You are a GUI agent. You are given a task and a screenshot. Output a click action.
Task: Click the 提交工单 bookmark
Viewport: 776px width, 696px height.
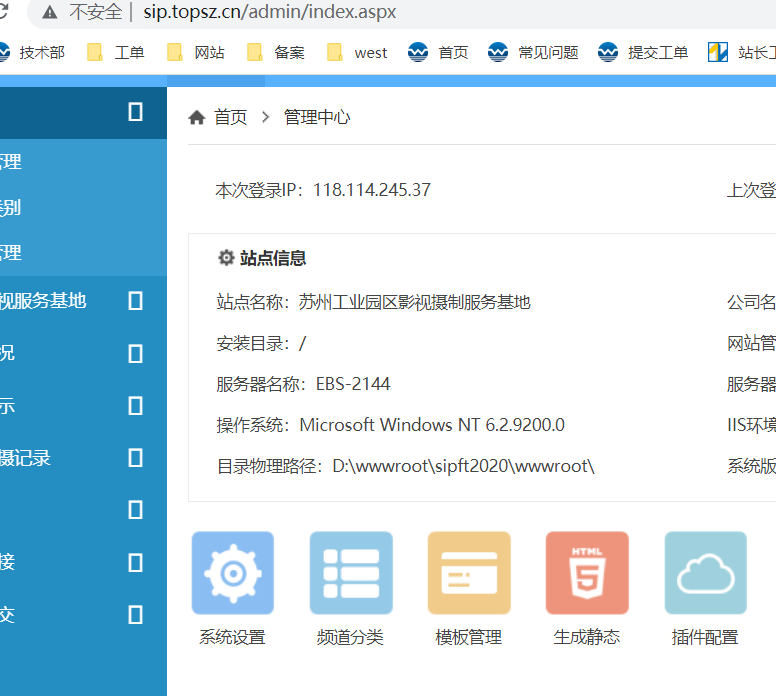click(644, 52)
